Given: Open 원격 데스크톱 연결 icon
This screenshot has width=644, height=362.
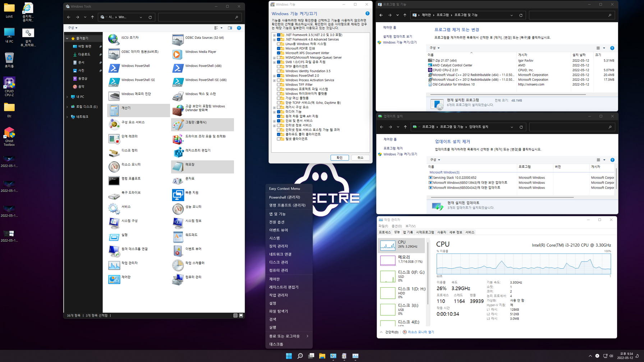Looking at the screenshot, I should [114, 251].
